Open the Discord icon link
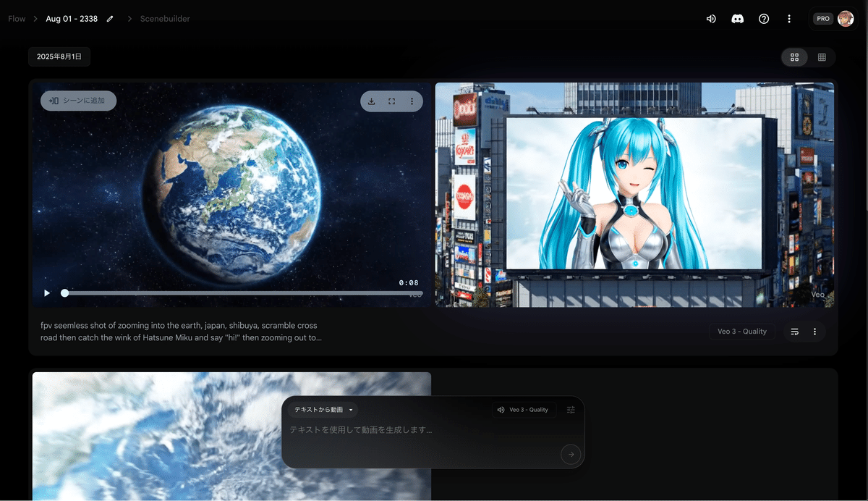 click(737, 19)
